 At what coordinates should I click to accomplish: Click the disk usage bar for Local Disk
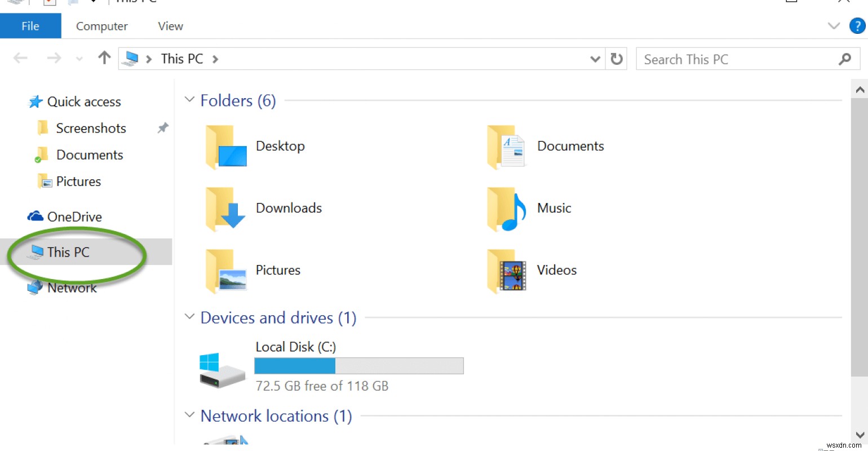pyautogui.click(x=358, y=365)
